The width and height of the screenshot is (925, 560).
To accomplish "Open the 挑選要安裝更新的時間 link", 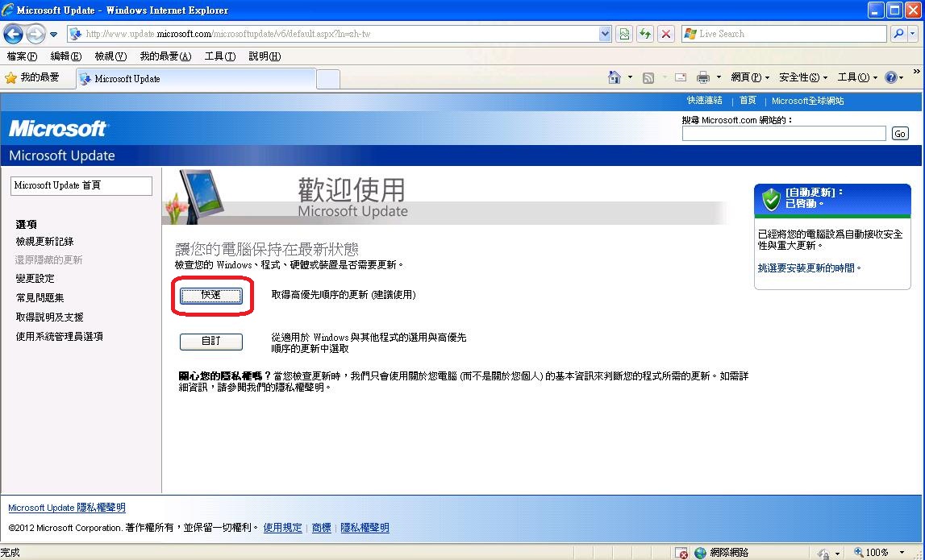I will click(x=810, y=268).
